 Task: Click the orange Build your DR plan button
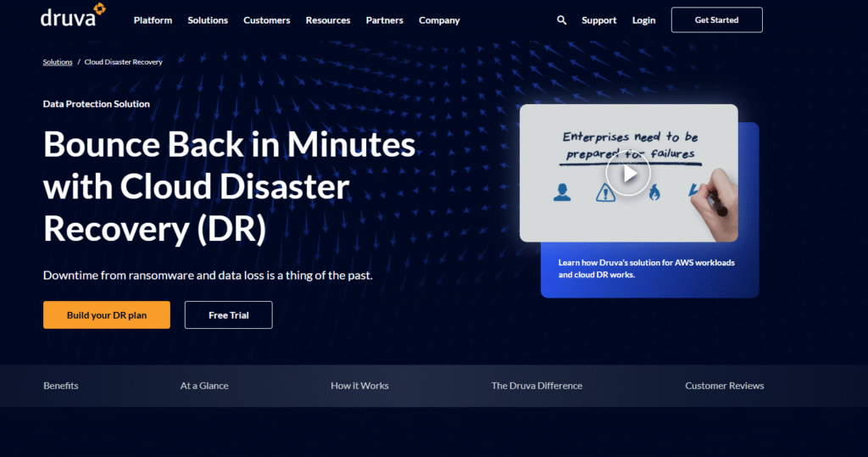[107, 315]
